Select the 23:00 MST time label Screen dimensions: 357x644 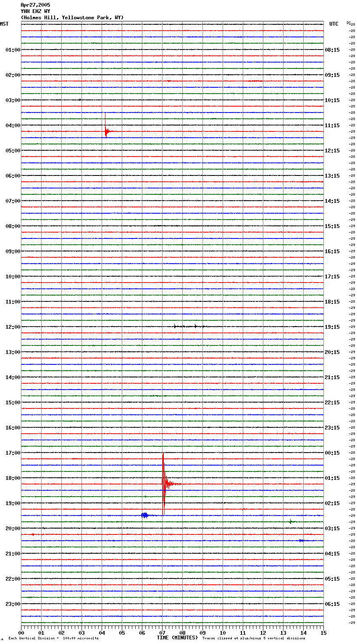click(x=13, y=604)
